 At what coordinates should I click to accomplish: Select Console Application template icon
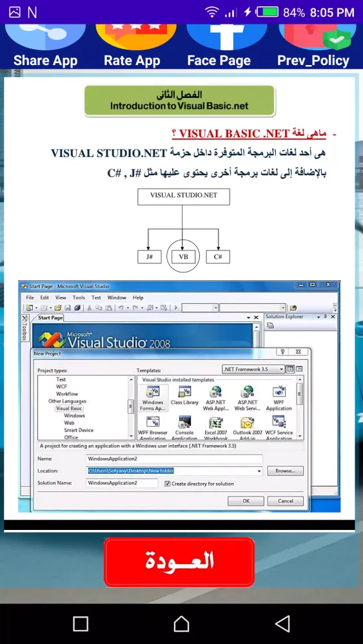184,428
